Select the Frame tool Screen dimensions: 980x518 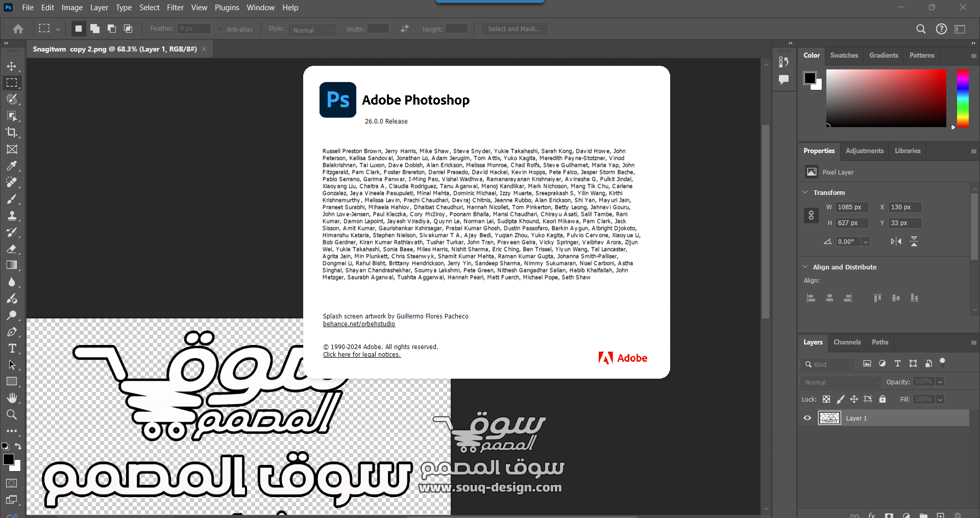click(12, 149)
